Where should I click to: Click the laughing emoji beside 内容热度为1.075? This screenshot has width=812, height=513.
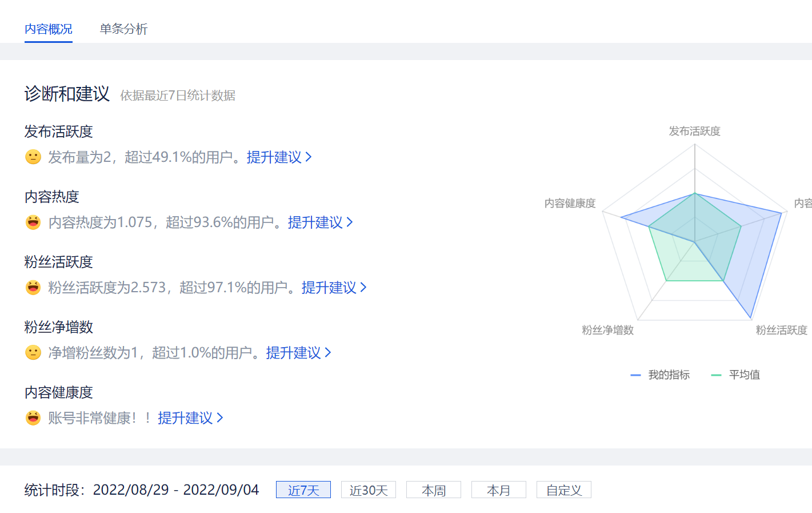point(33,222)
